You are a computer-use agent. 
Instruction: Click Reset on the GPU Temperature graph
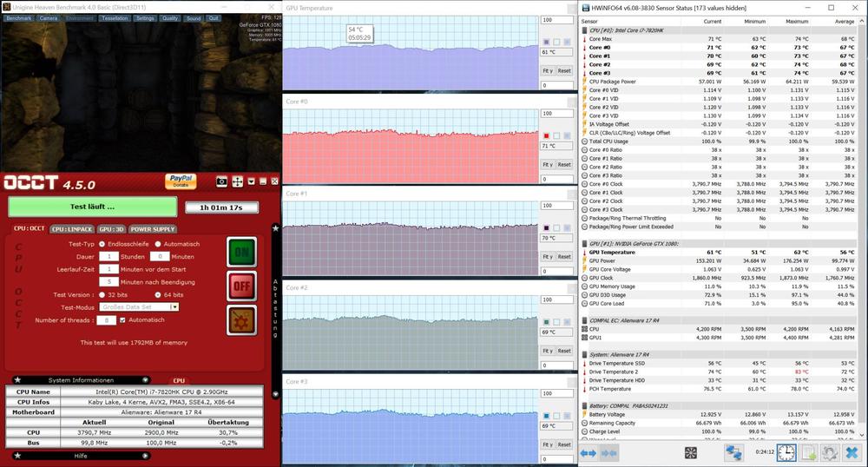click(564, 71)
